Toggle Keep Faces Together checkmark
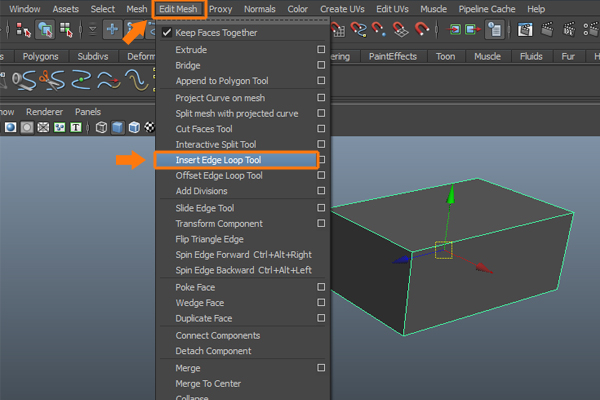The width and height of the screenshot is (600, 400). click(x=167, y=33)
